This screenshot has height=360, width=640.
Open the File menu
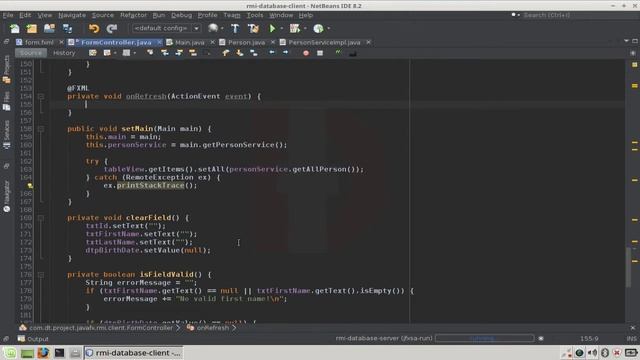click(x=8, y=15)
